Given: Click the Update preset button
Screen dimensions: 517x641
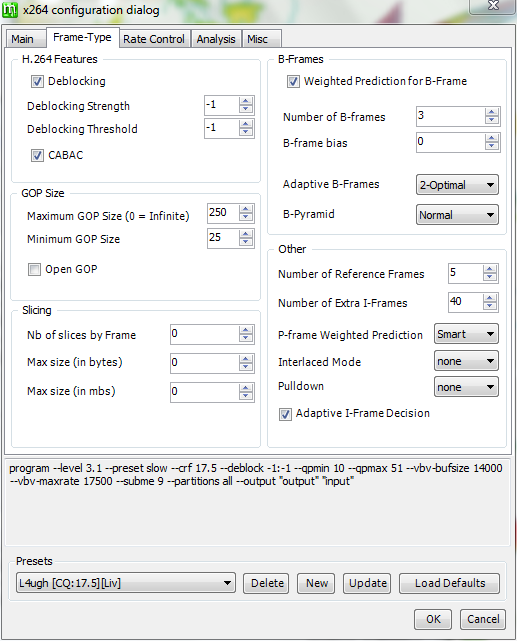Looking at the screenshot, I should point(367,583).
